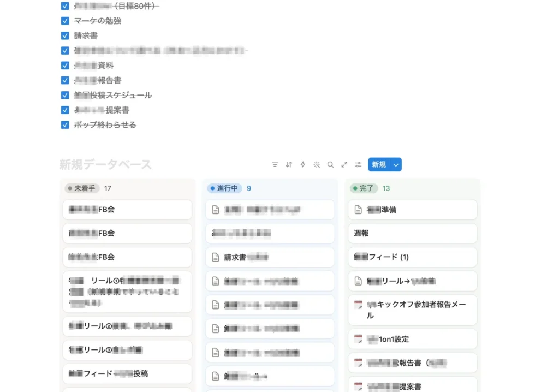
Task: Click the 未着手 count 17
Action: click(108, 188)
